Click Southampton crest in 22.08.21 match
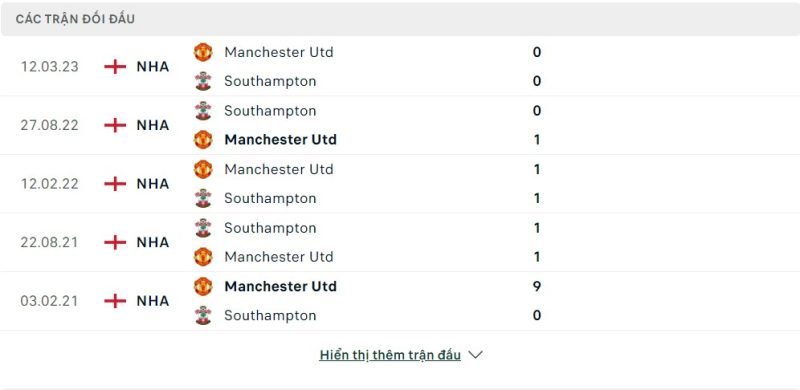Image resolution: width=800 pixels, height=390 pixels. coord(203,228)
